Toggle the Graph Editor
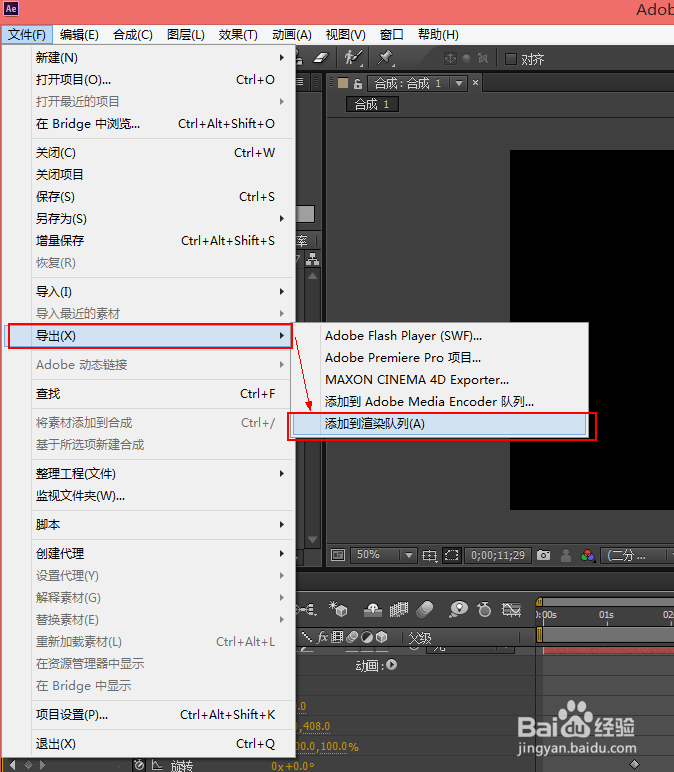 (x=511, y=610)
